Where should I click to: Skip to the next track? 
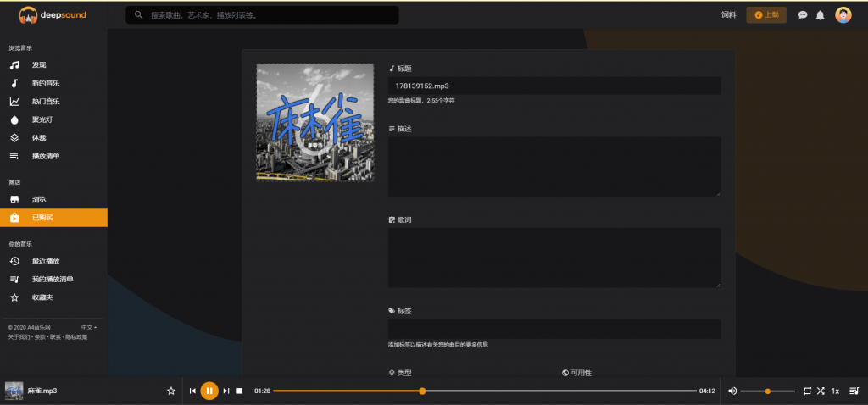pos(225,391)
